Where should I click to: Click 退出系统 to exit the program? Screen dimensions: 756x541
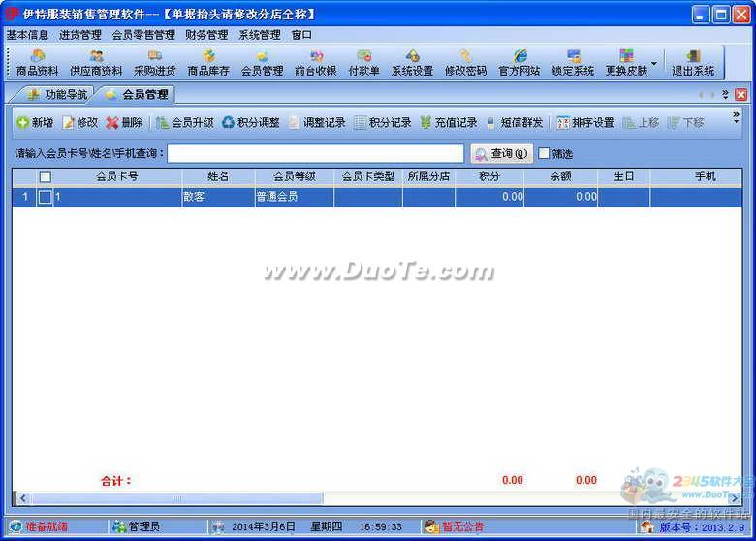(x=693, y=63)
